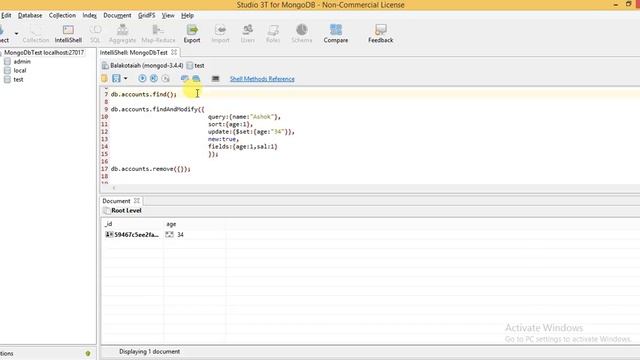Click the Users toolbar icon

click(247, 34)
